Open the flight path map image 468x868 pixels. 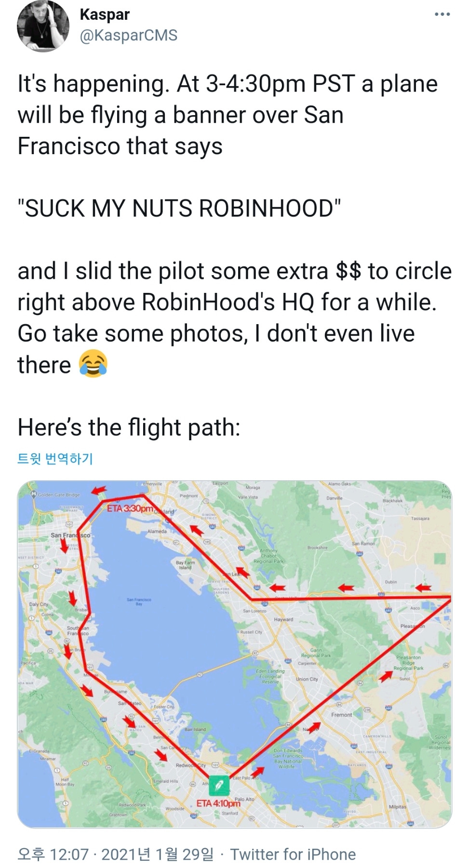(234, 654)
